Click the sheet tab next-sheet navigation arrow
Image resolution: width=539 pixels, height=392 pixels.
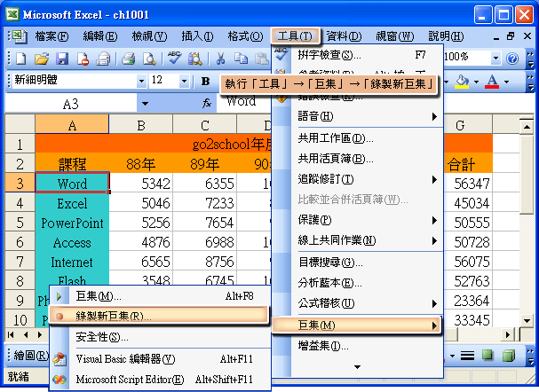pyautogui.click(x=40, y=334)
